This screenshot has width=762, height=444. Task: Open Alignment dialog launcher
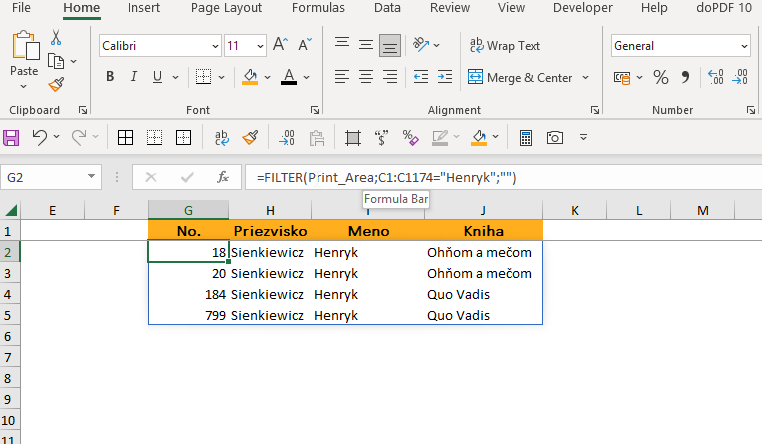pyautogui.click(x=595, y=110)
